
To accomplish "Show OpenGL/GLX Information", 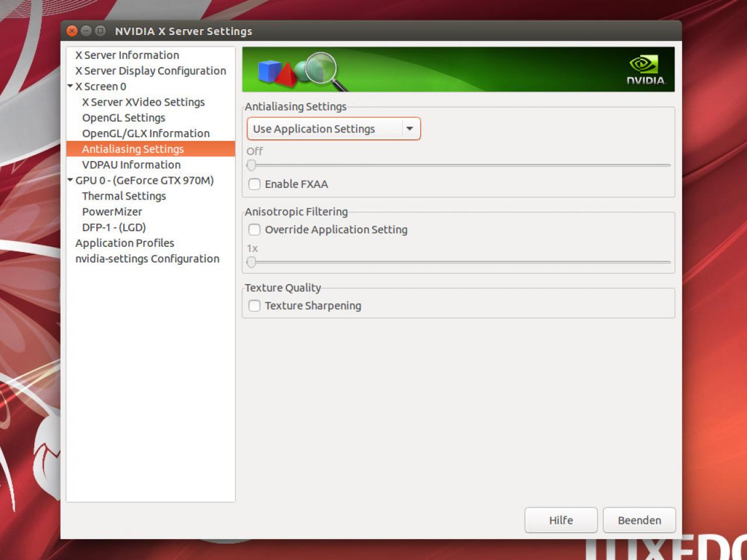I will [x=146, y=134].
